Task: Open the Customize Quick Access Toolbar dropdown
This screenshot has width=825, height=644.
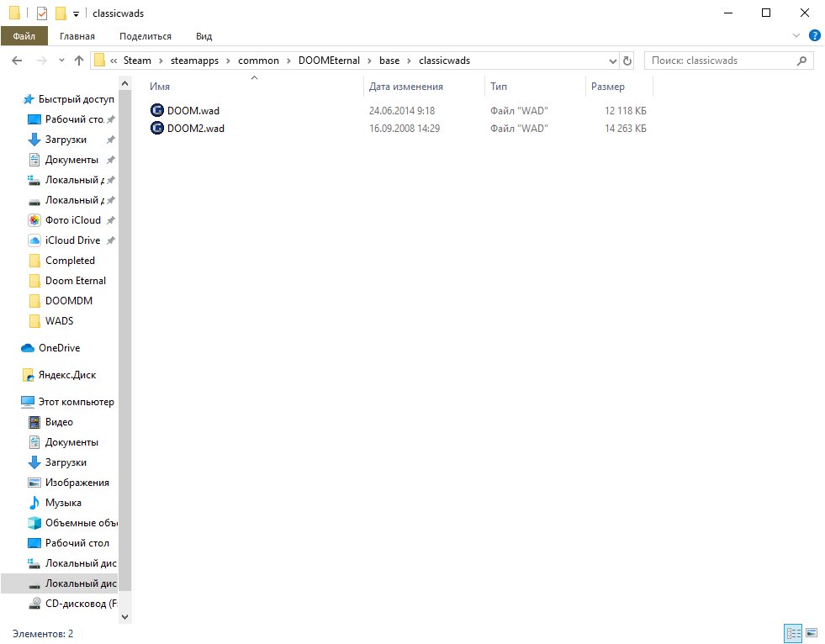Action: click(76, 14)
